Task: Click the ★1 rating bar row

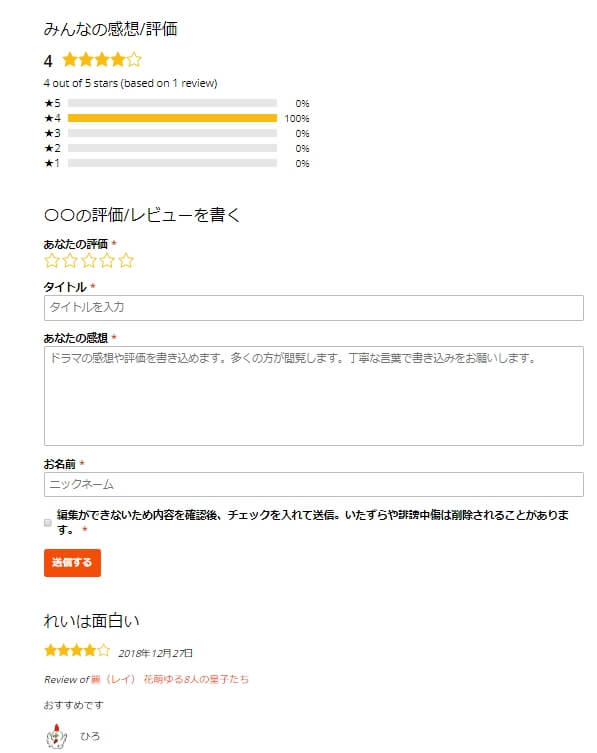Action: point(177,163)
